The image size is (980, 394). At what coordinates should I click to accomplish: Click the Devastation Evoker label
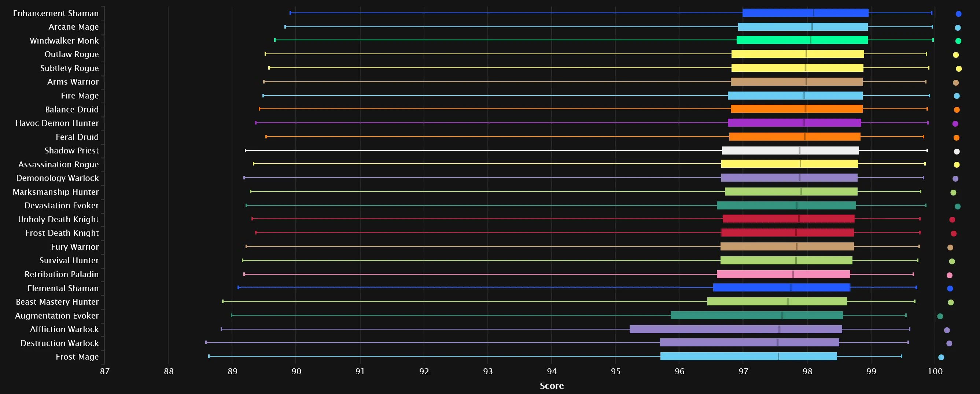61,205
